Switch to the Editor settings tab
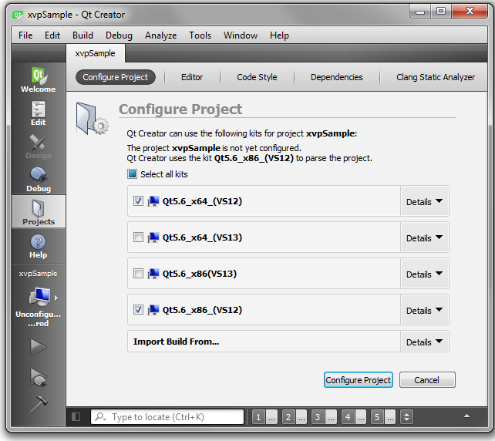The width and height of the screenshot is (495, 441). click(x=192, y=77)
